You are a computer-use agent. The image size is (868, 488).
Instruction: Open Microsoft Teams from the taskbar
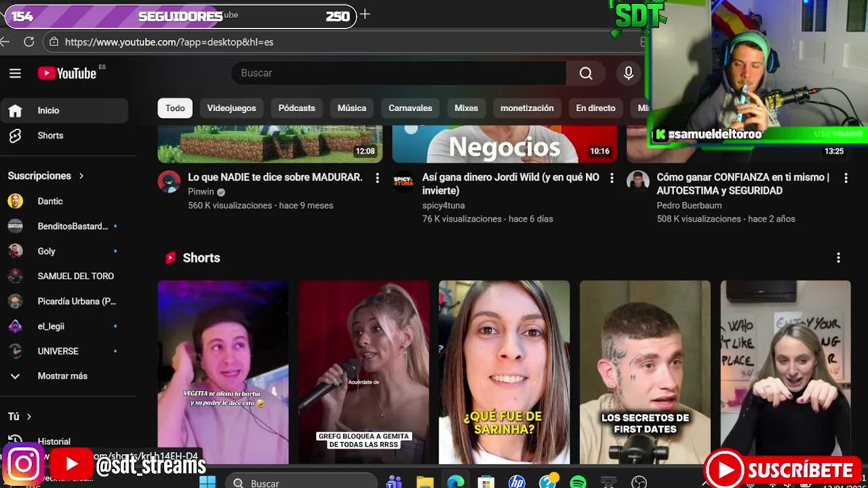[x=394, y=483]
